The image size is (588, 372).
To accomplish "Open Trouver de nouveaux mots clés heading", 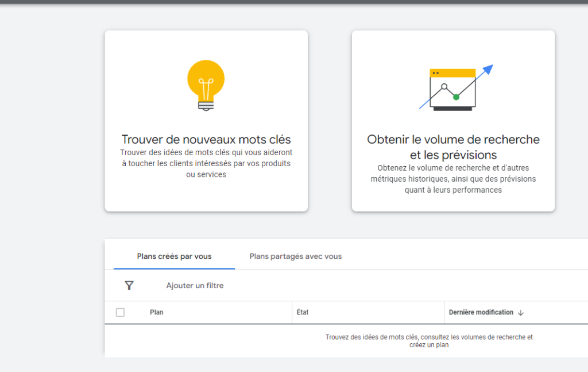I will (206, 140).
